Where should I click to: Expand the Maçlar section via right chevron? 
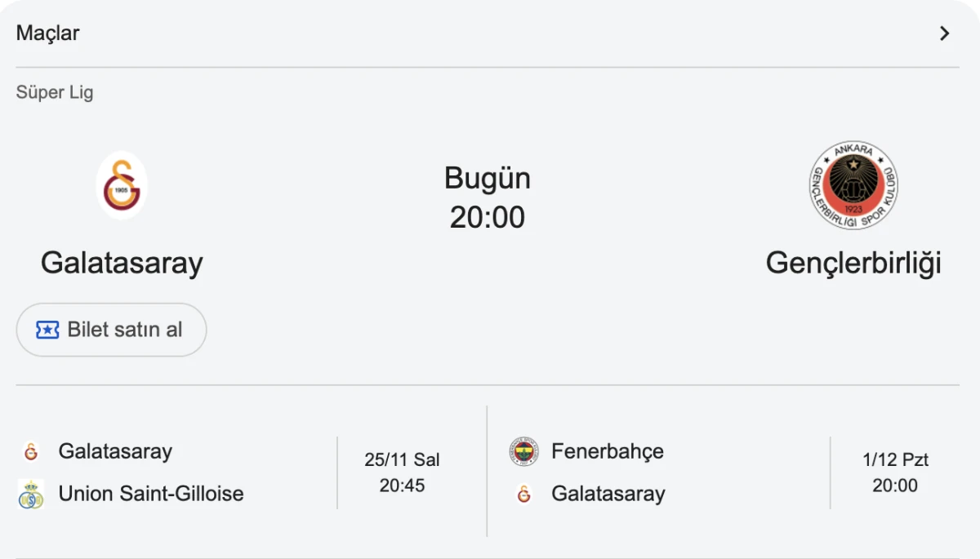coord(944,33)
